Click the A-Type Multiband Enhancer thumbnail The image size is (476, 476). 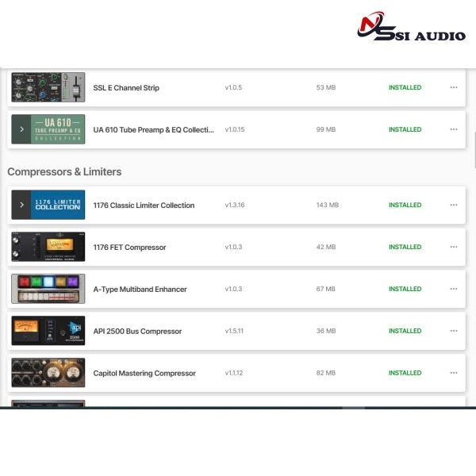click(x=48, y=289)
